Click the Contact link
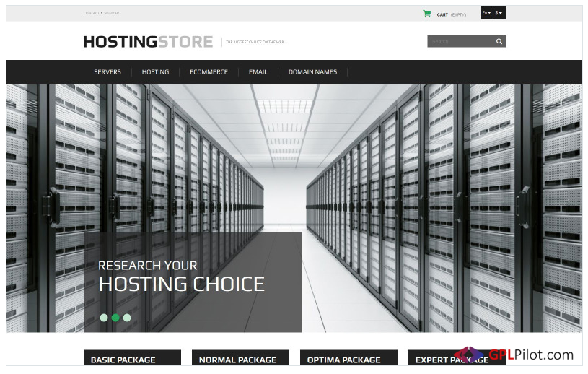Viewport: 588px width, 374px height. pyautogui.click(x=91, y=14)
